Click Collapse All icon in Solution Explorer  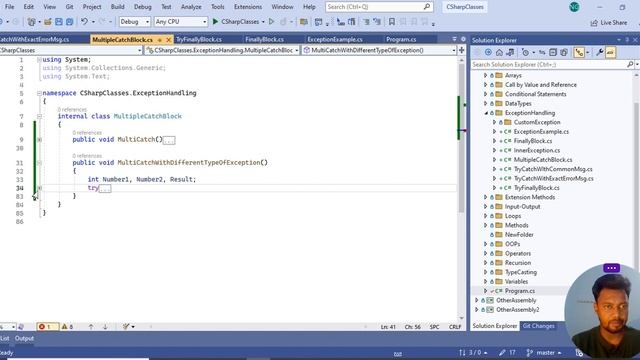553,53
